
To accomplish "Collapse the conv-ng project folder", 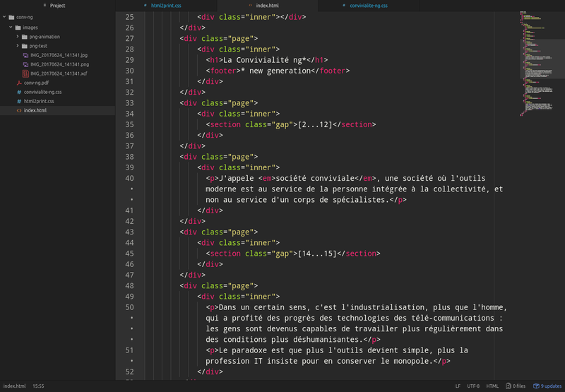I will point(4,17).
